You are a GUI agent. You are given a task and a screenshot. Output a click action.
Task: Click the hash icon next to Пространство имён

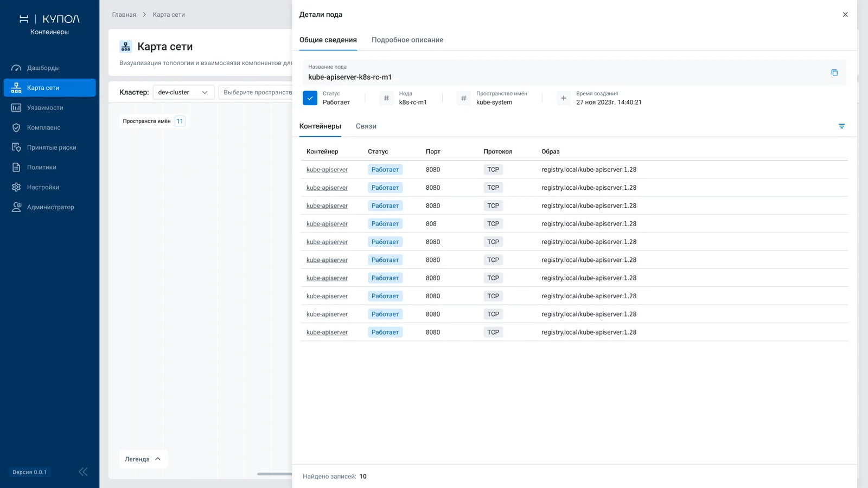[463, 98]
